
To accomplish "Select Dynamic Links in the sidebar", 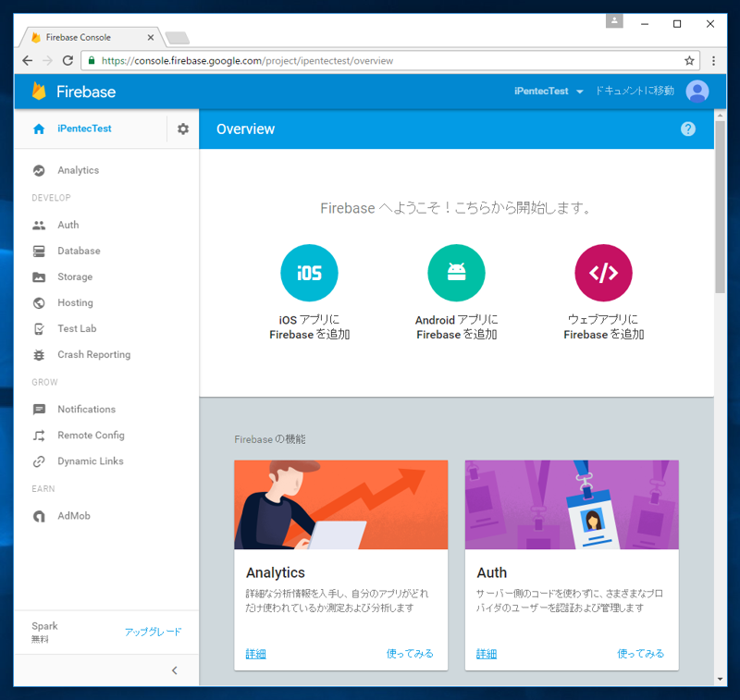I will click(x=91, y=461).
